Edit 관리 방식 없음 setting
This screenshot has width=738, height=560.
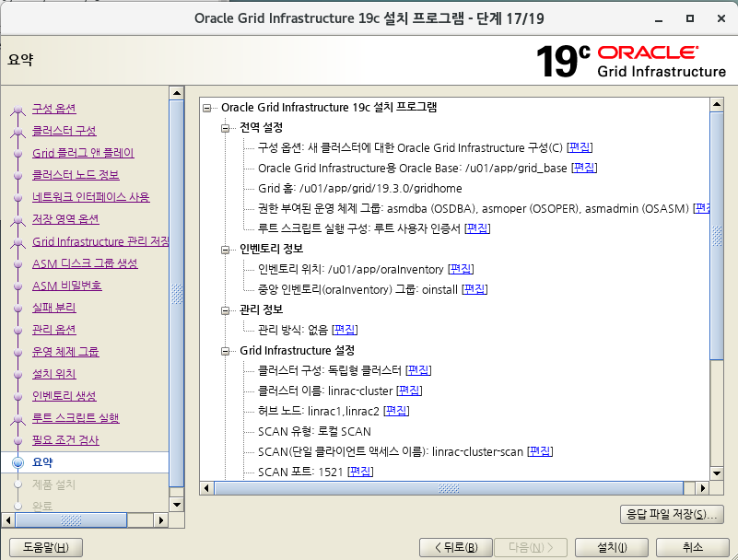pos(345,330)
